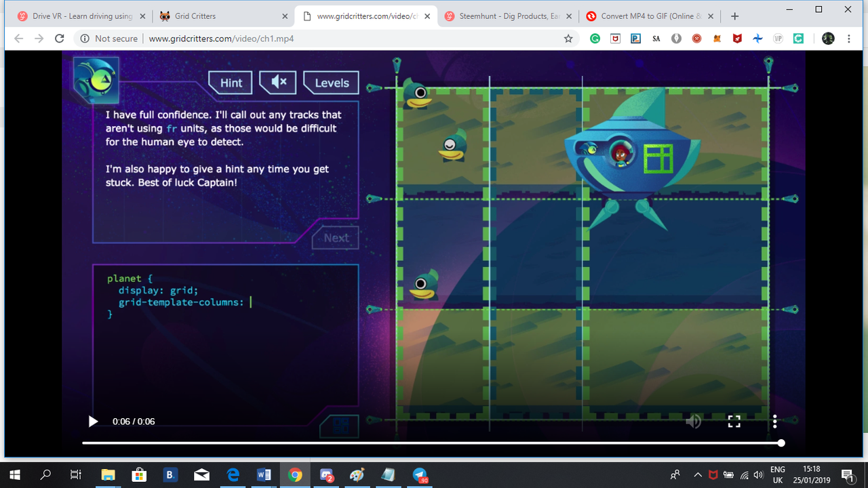Open MetaMask fox extension
The image size is (868, 488).
tap(717, 39)
